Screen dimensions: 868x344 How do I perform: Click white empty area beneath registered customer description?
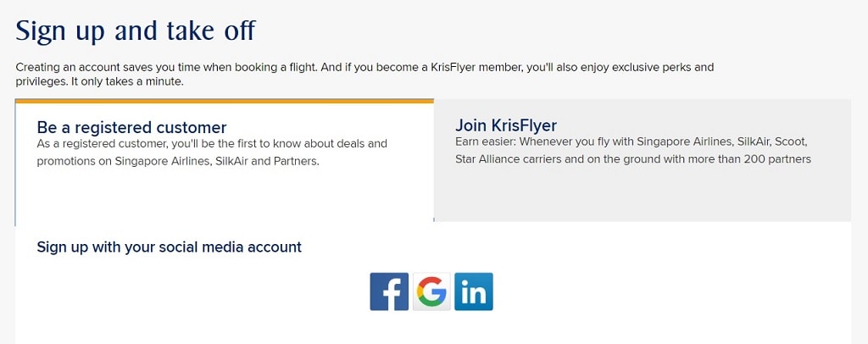(x=224, y=197)
